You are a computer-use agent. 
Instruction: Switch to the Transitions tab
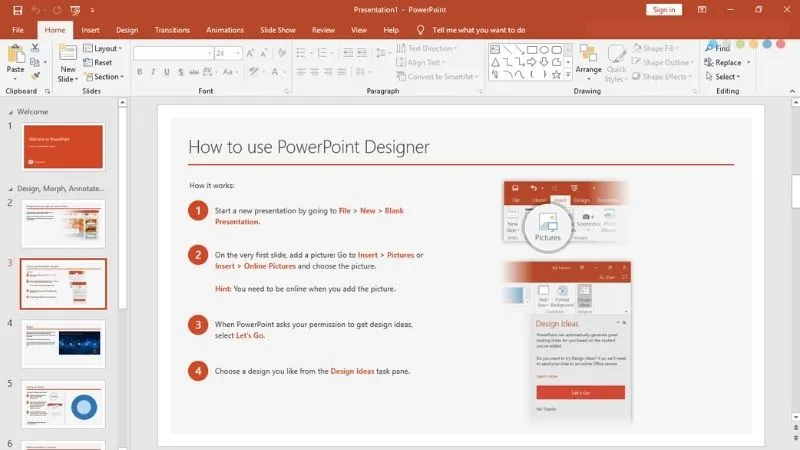(172, 30)
